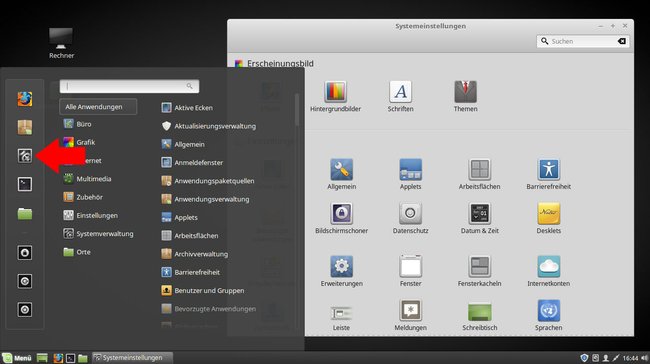Screen dimensions: 650x364
Task: Click the lock screen icon in favorites
Action: (x=24, y=252)
